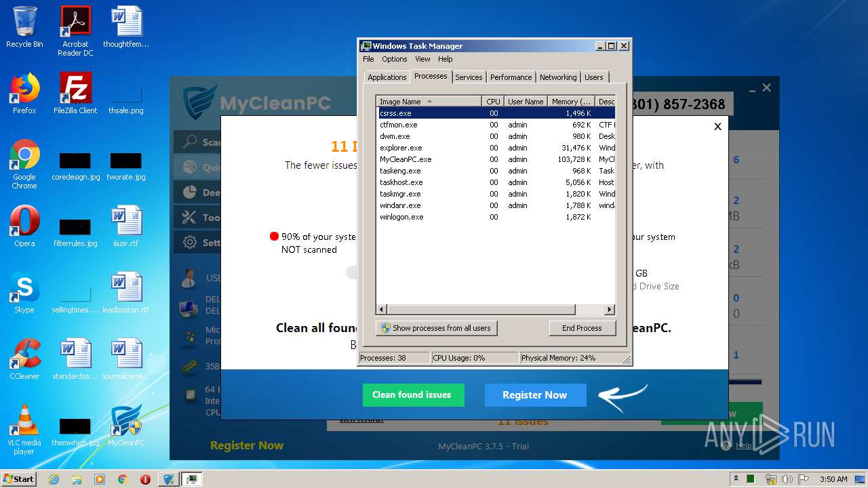The image size is (868, 488).
Task: Switch to Task Manager taskbar button
Action: point(193,479)
